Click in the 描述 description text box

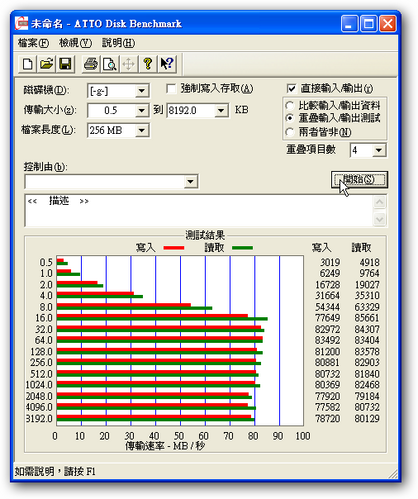[x=198, y=211]
